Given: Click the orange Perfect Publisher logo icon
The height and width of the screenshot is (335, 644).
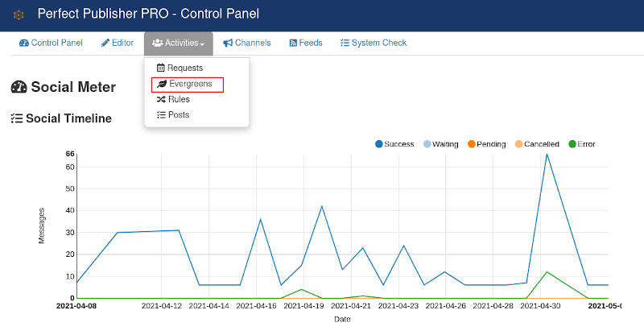Looking at the screenshot, I should [x=19, y=15].
